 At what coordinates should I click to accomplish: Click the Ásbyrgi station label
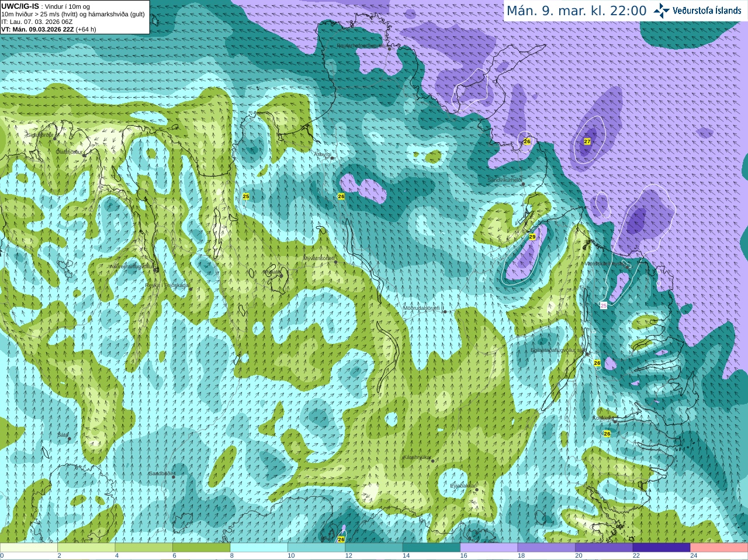pyautogui.click(x=322, y=154)
